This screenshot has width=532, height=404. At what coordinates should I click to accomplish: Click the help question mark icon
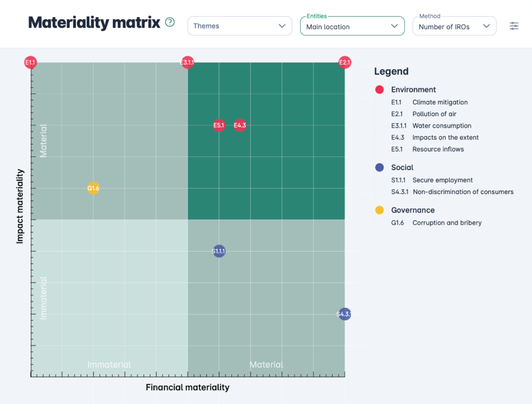(170, 22)
